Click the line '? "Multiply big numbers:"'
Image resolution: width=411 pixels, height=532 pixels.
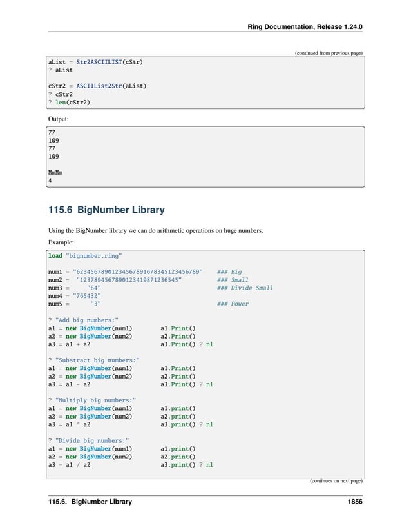click(x=92, y=400)
